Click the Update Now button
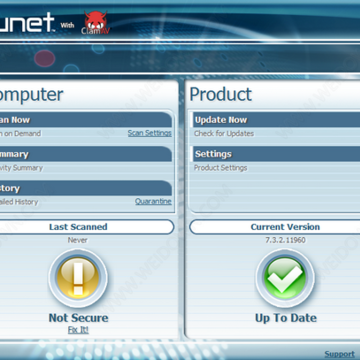 tap(276, 120)
